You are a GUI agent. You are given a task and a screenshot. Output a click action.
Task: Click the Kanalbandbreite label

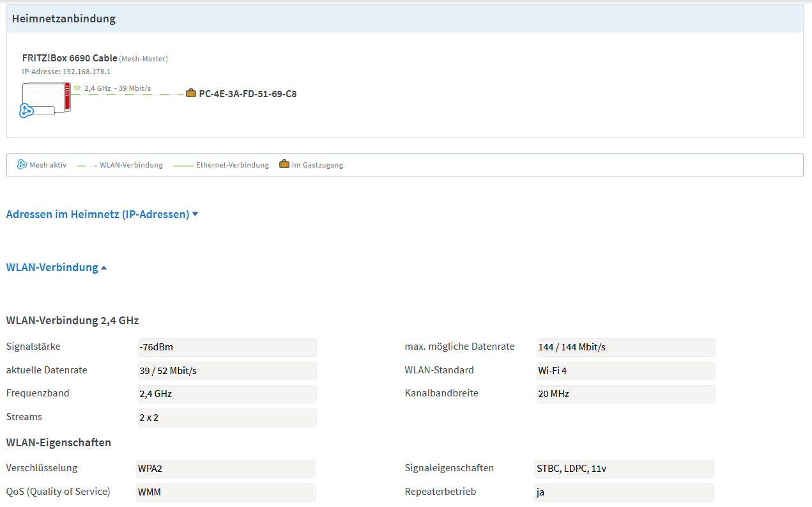coord(441,393)
